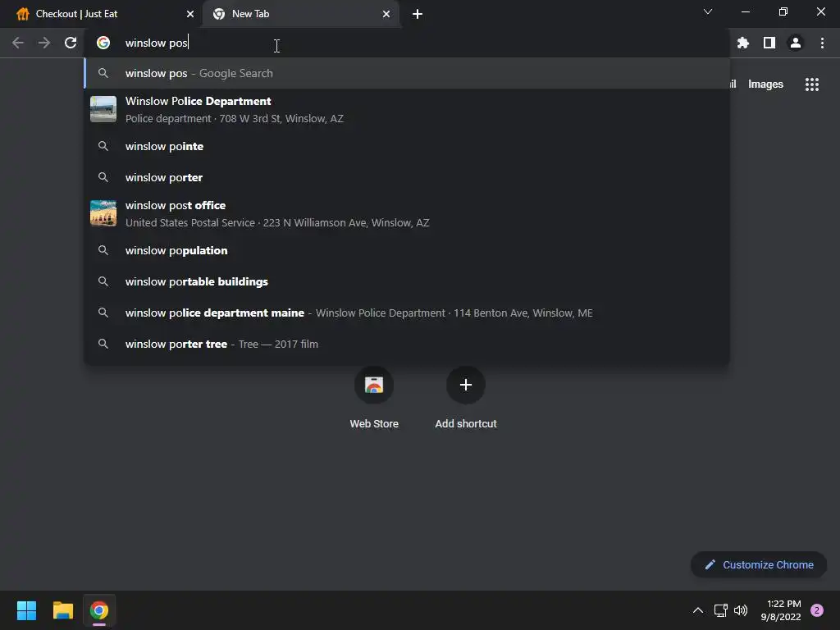Click the Google icon in address bar
This screenshot has height=630, width=840.
(x=103, y=43)
